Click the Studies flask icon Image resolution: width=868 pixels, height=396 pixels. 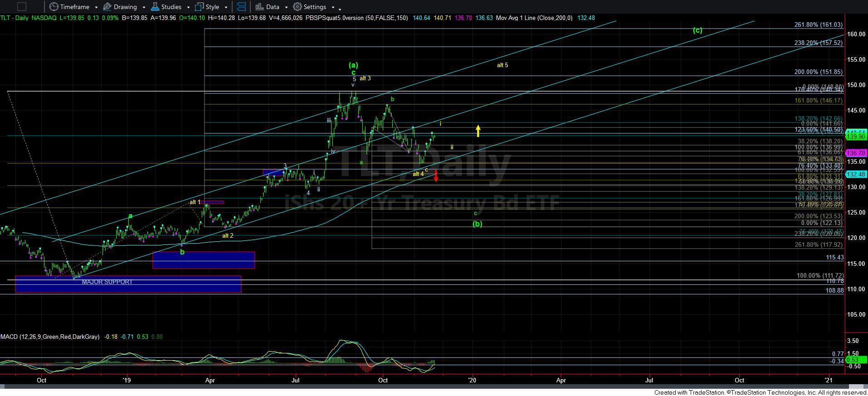[x=155, y=7]
